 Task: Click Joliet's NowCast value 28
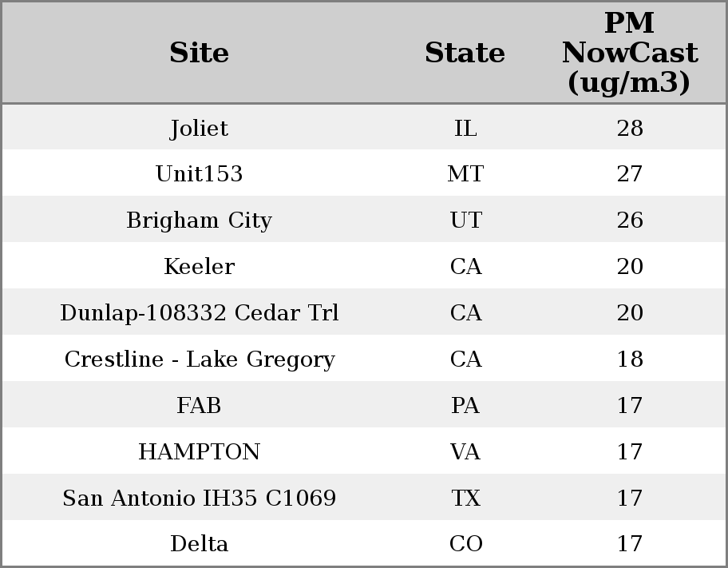click(630, 128)
